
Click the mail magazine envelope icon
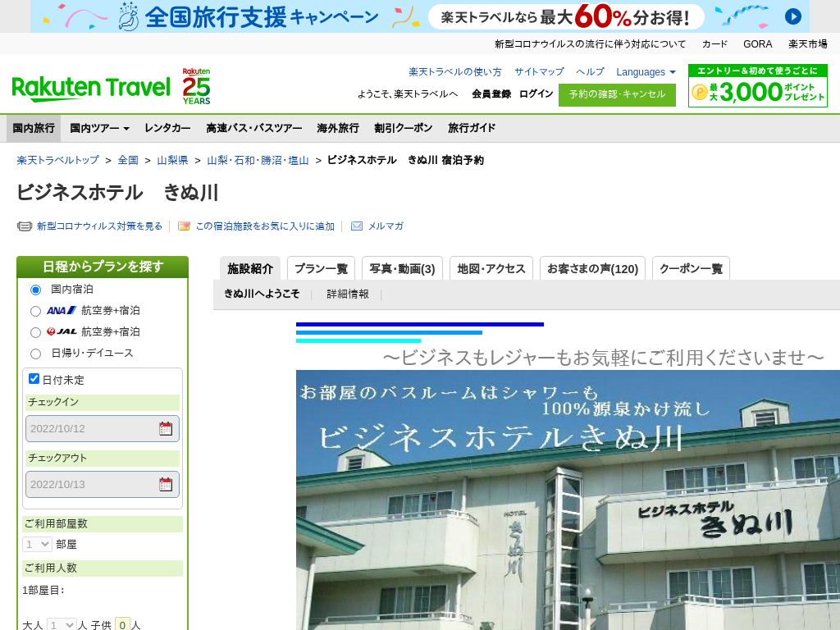click(357, 226)
